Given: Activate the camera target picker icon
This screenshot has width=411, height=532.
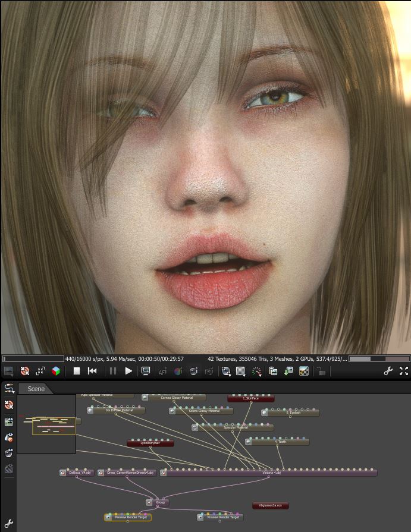Looking at the screenshot, I should (209, 371).
